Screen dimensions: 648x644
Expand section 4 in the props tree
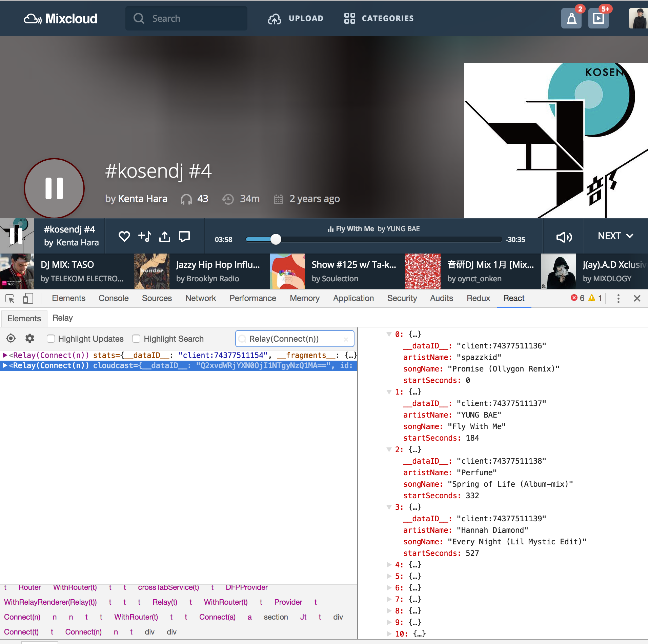click(389, 565)
